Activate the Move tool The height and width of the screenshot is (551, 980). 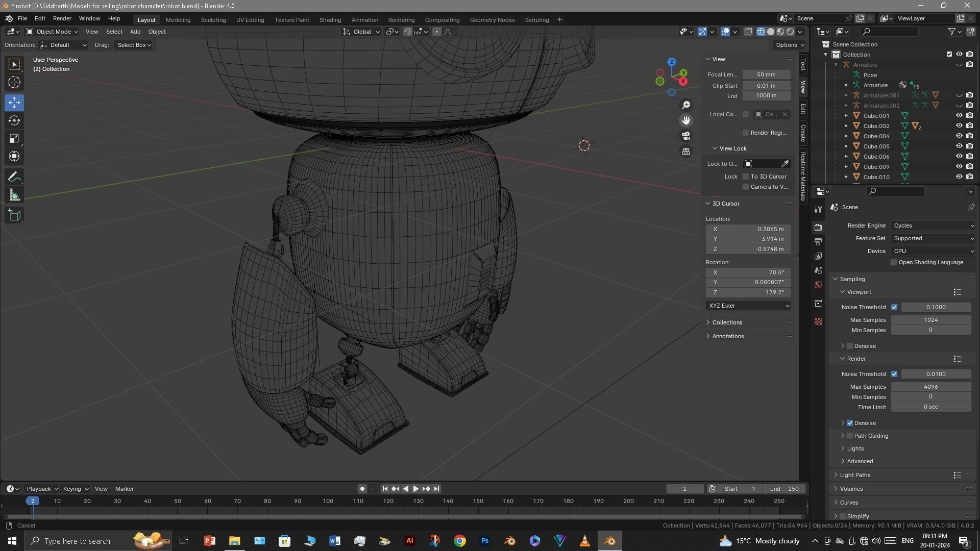tap(14, 103)
